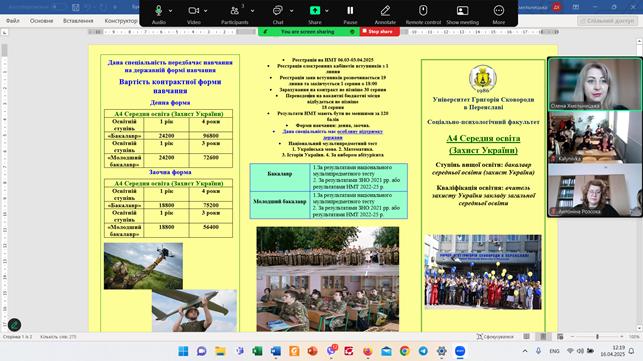643x361 pixels.
Task: Open File Explorer from taskbar
Action: pos(220,351)
